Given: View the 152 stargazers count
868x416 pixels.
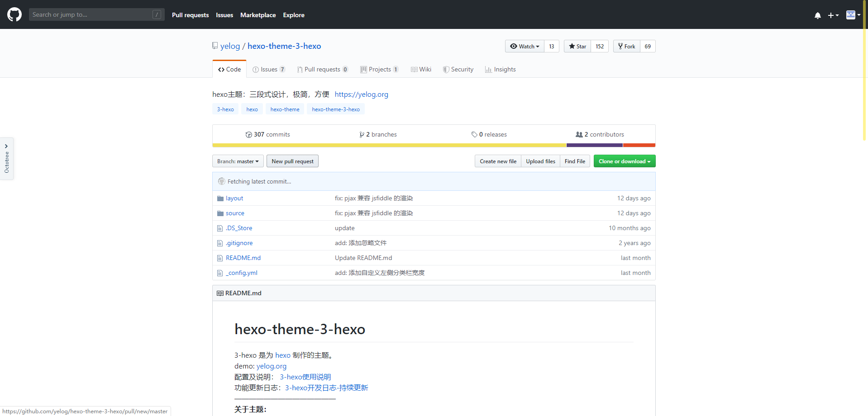Looking at the screenshot, I should (x=600, y=46).
